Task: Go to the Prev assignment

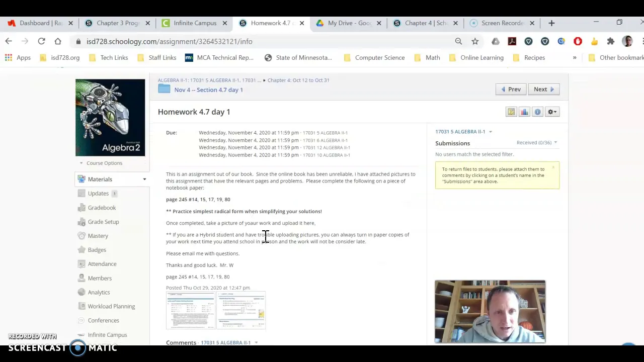Action: 511,89
